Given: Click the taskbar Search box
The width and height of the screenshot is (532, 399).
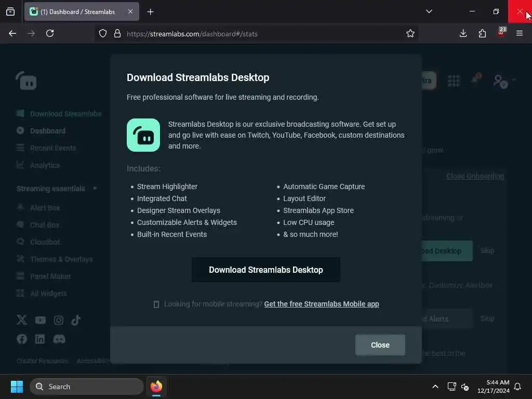Looking at the screenshot, I should click(87, 387).
